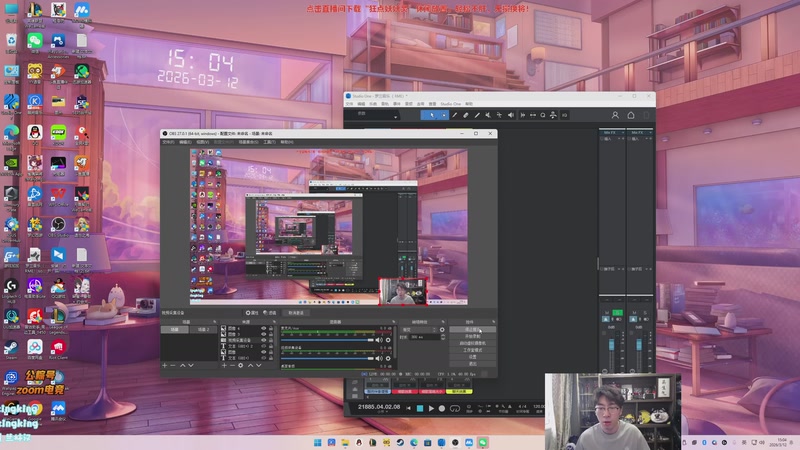Screen dimensions: 800x450
Task: Open settings gear of second OBS mixer channel
Action: tap(388, 358)
